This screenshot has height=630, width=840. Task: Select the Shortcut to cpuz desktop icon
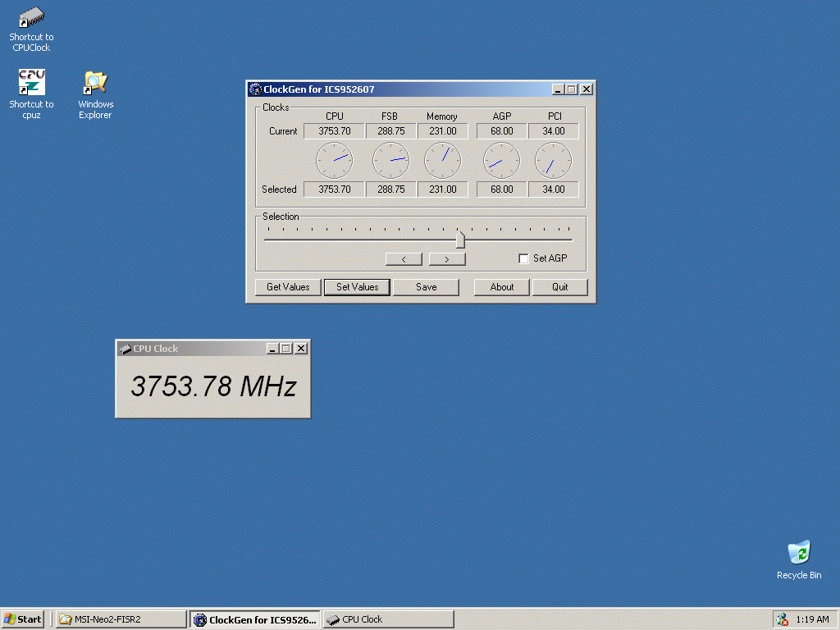tap(31, 94)
